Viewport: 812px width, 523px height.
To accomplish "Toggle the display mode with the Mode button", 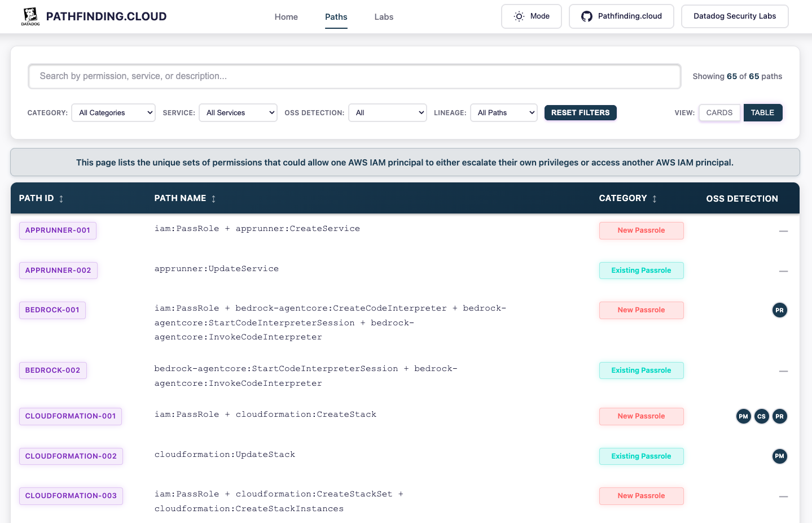I will click(x=531, y=16).
